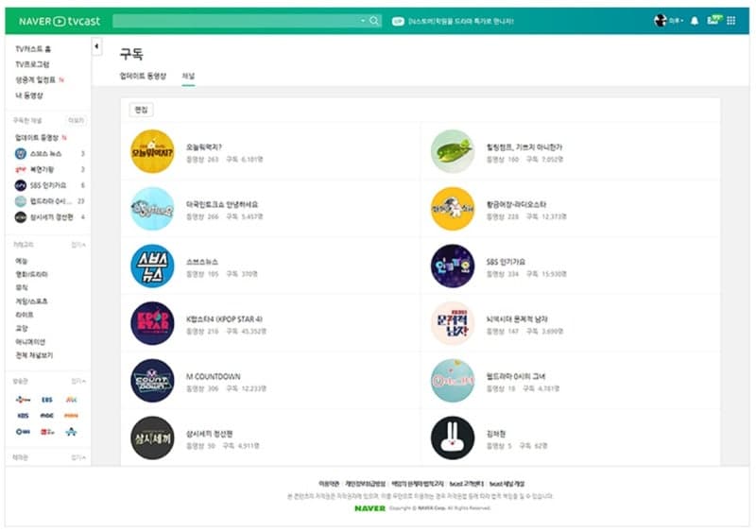Click in the header search field
756x532 pixels.
236,21
